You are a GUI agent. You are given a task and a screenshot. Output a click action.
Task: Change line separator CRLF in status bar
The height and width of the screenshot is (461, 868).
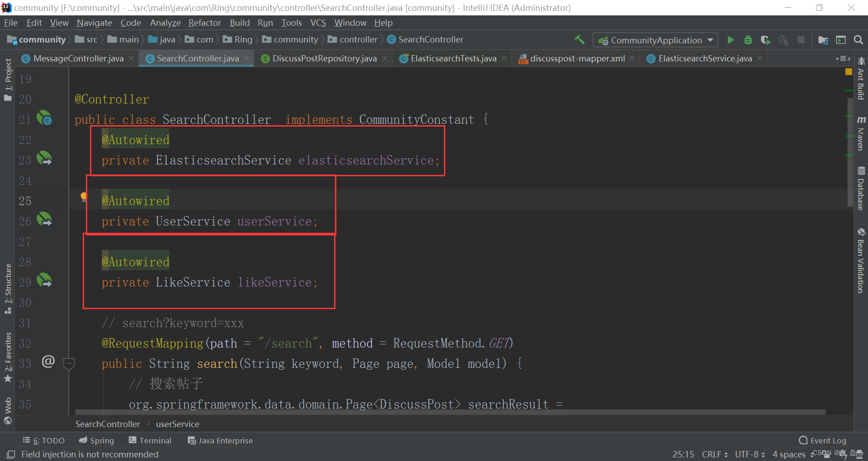[715, 454]
